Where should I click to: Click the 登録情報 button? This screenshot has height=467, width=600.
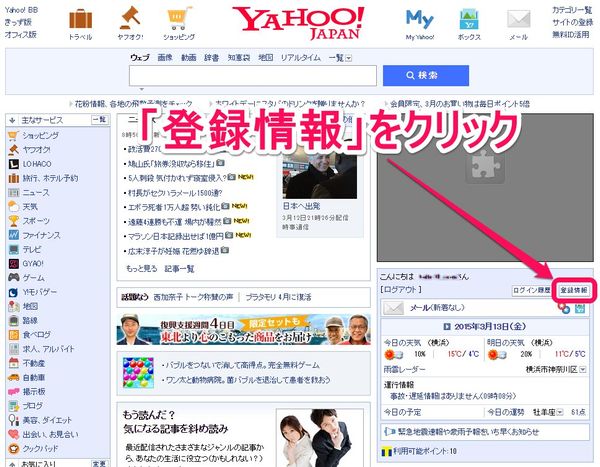(x=574, y=290)
